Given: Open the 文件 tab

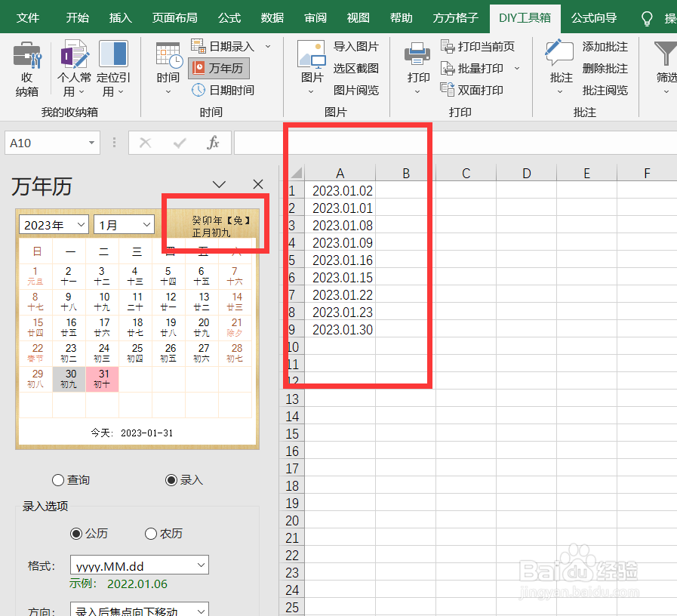Looking at the screenshot, I should coord(28,18).
